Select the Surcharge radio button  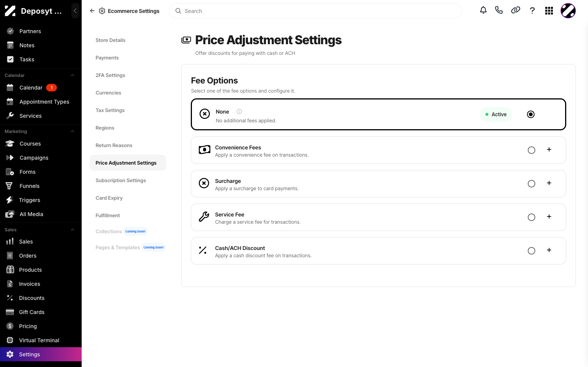(531, 184)
